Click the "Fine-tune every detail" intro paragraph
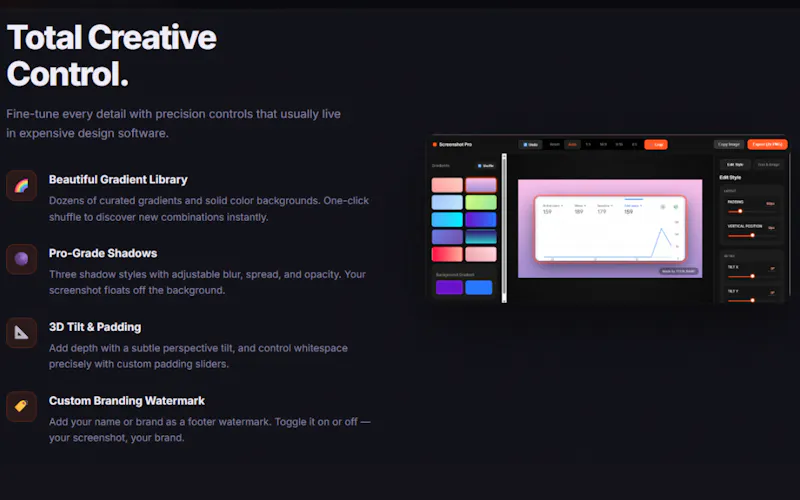800x500 pixels. coord(173,123)
